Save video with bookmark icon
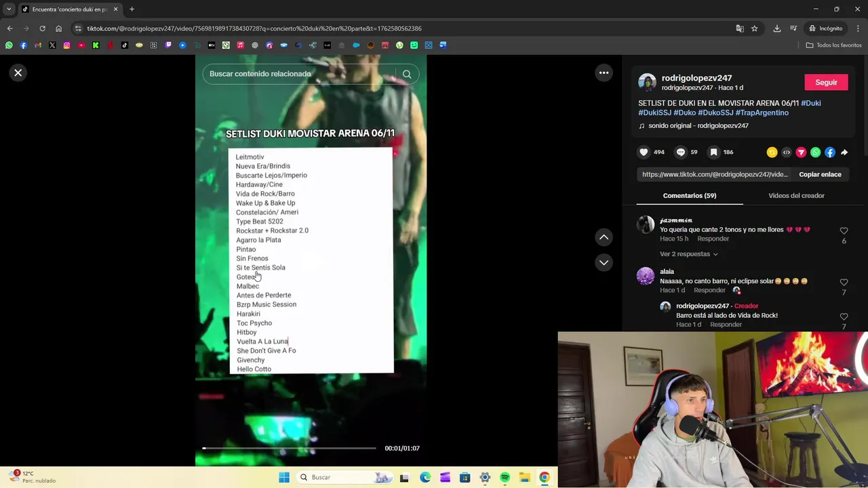The image size is (868, 488). pyautogui.click(x=713, y=152)
